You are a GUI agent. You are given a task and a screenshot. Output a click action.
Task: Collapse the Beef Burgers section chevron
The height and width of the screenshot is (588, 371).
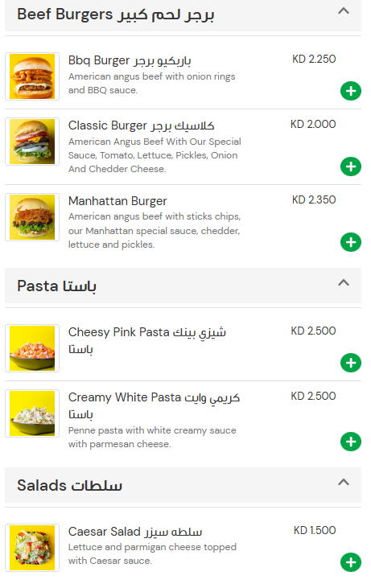[x=344, y=11]
